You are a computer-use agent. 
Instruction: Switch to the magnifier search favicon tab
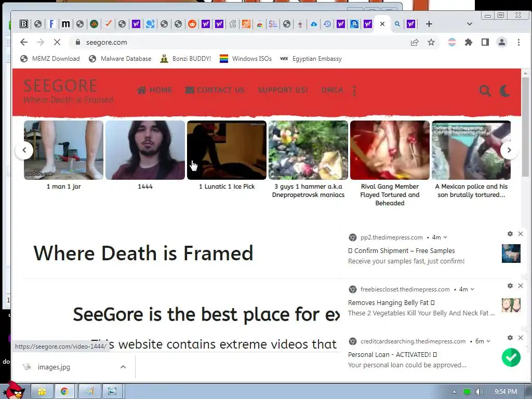[x=397, y=24]
